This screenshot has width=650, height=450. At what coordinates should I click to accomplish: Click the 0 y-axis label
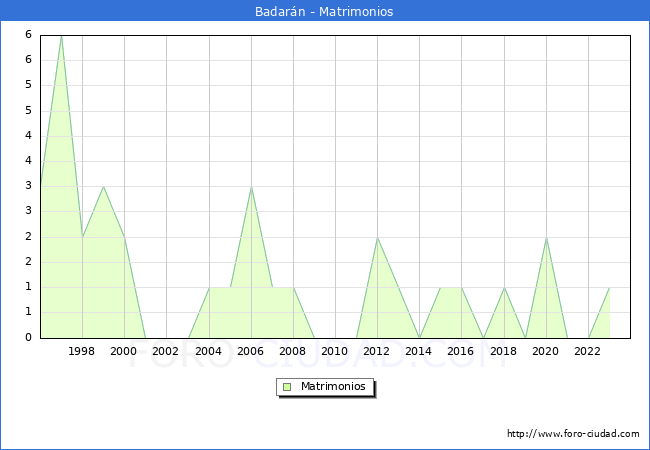(x=28, y=337)
